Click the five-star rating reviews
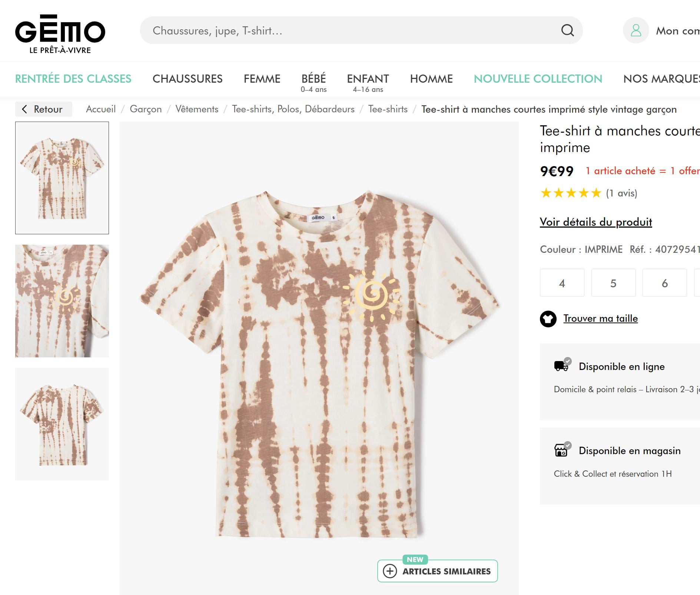700x595 pixels. [x=571, y=193]
